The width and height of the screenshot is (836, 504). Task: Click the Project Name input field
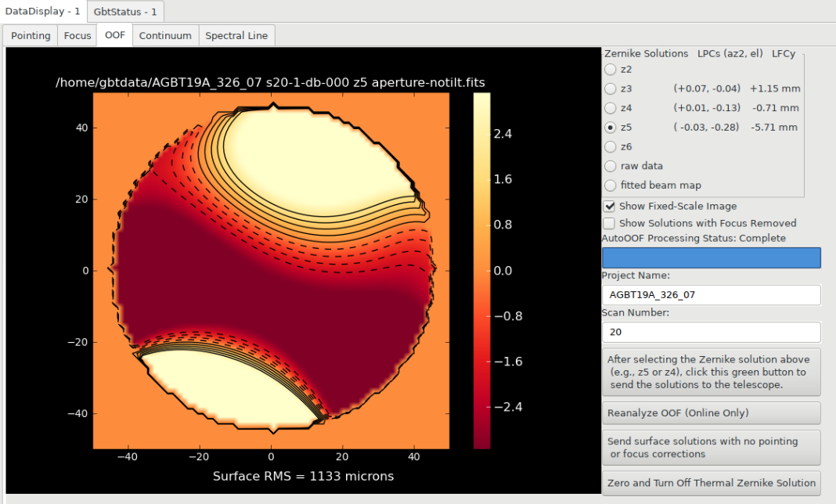[x=712, y=295]
